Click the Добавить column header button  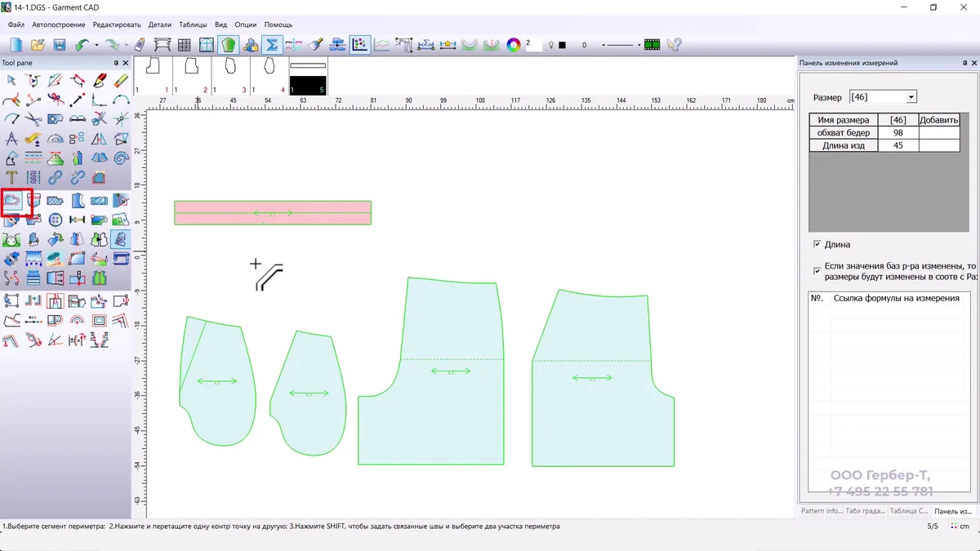(x=938, y=120)
